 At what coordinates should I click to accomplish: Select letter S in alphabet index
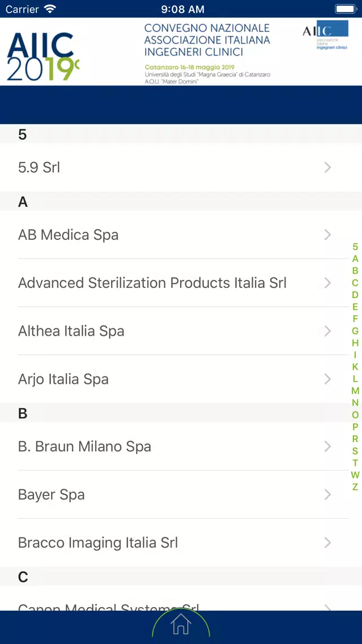(355, 451)
